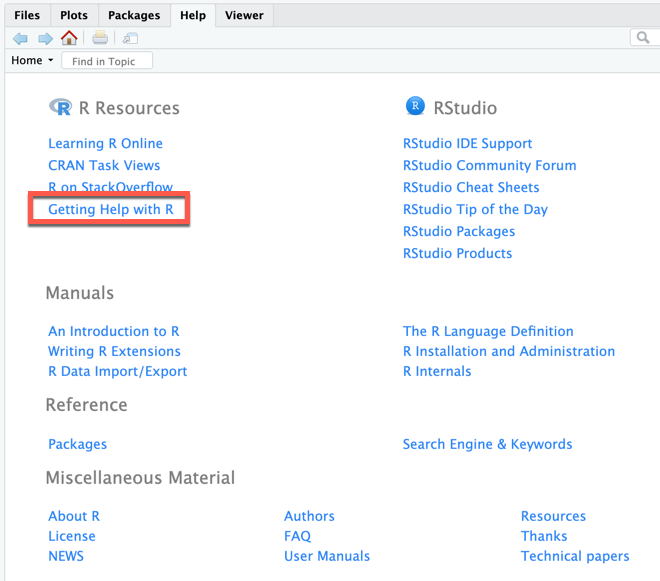Open RStudio Tip of the Day
660x581 pixels.
click(475, 209)
